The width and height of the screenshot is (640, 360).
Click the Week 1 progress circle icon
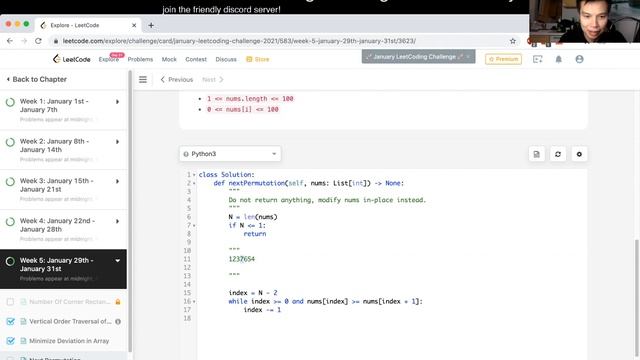coord(10,102)
